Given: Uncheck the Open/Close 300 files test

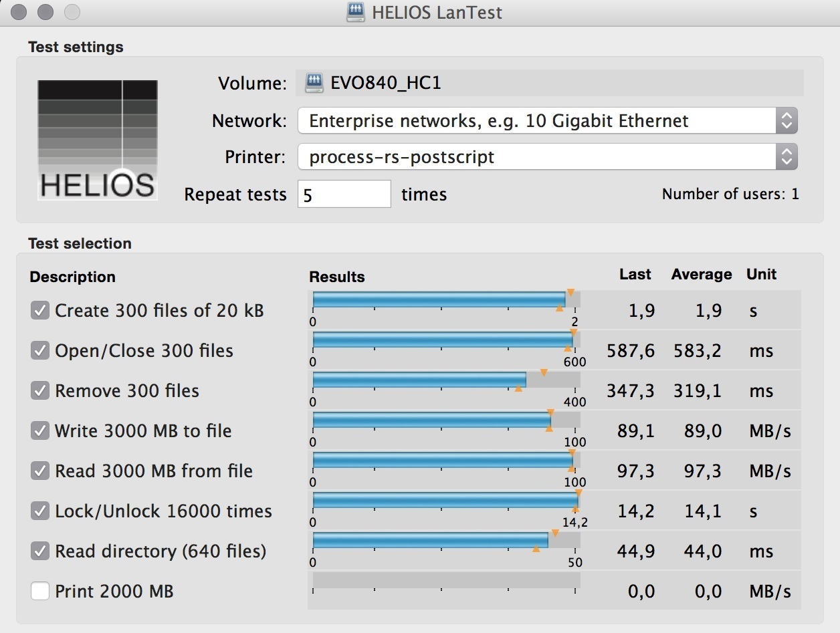Looking at the screenshot, I should 40,350.
